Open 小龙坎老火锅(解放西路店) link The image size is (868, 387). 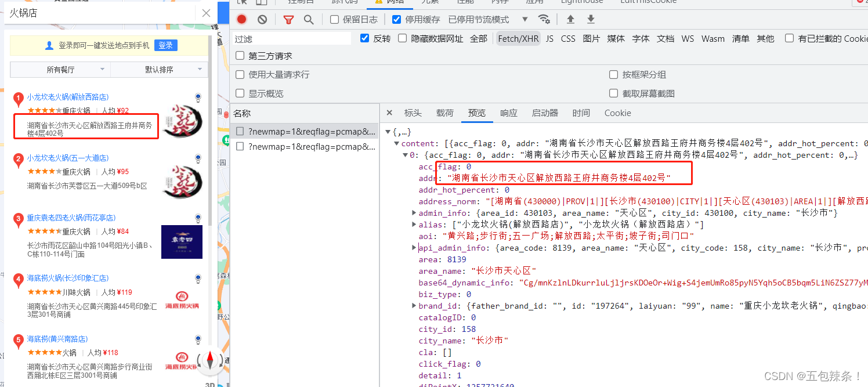coord(68,97)
